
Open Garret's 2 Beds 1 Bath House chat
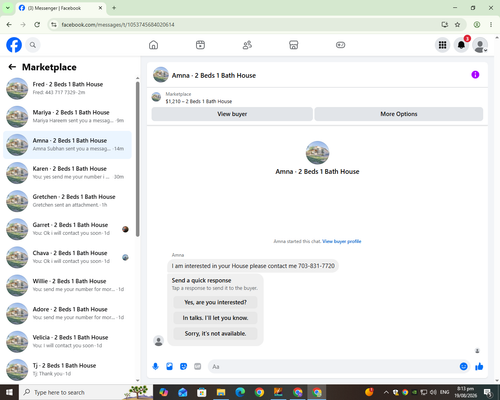(67, 229)
